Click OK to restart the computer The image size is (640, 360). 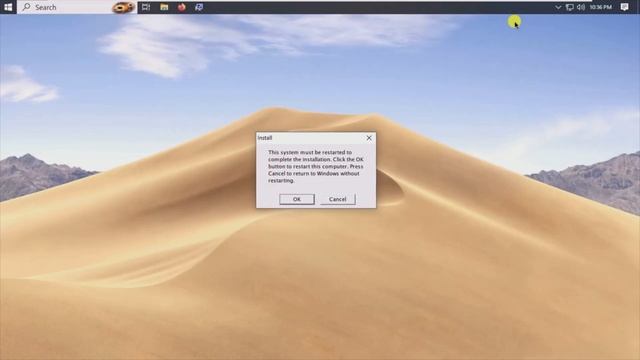297,199
